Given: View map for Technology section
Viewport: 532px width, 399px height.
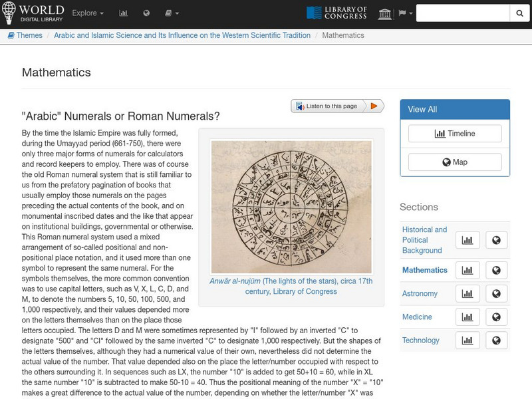Looking at the screenshot, I should coord(496,340).
